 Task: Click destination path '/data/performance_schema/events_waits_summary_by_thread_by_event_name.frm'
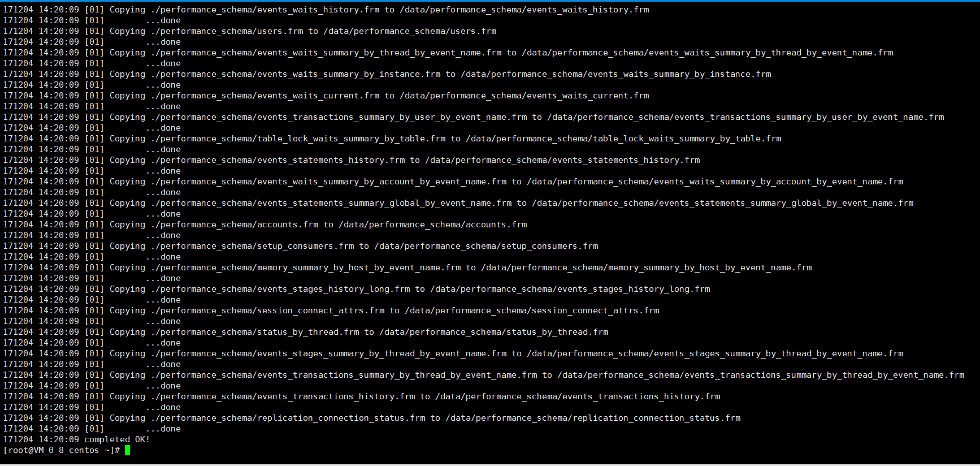tap(708, 53)
